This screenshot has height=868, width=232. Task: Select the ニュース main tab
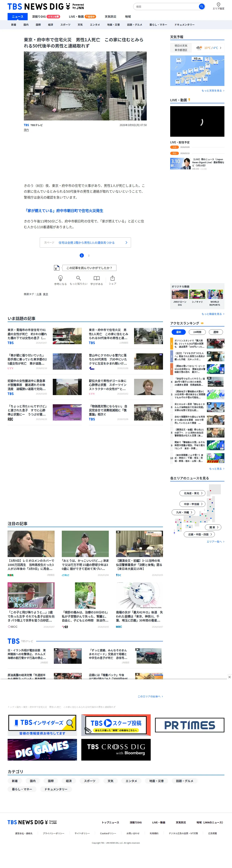tap(18, 16)
